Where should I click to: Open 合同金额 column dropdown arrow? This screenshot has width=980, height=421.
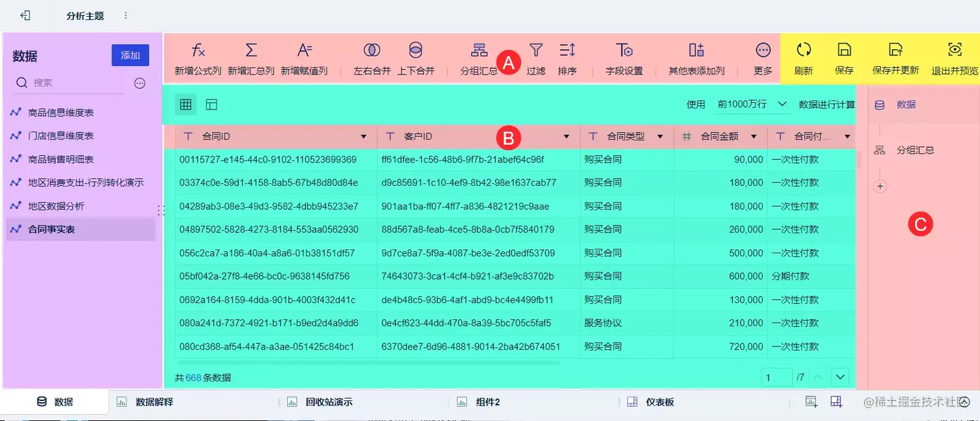pos(753,137)
